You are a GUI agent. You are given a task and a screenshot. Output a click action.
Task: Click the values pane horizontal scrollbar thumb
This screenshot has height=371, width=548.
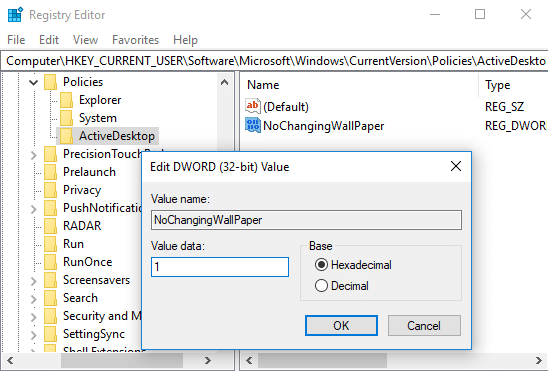click(x=322, y=361)
